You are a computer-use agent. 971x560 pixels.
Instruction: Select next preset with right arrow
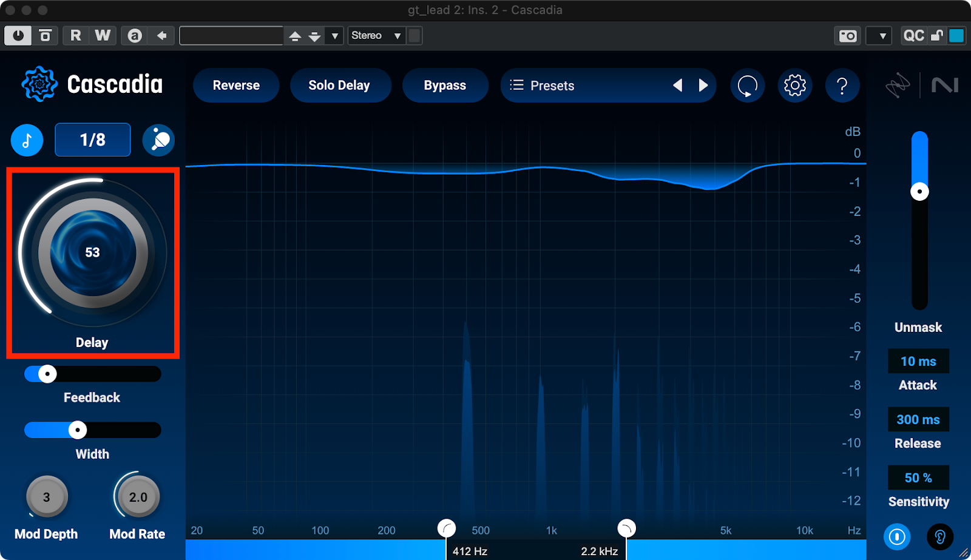(x=703, y=86)
